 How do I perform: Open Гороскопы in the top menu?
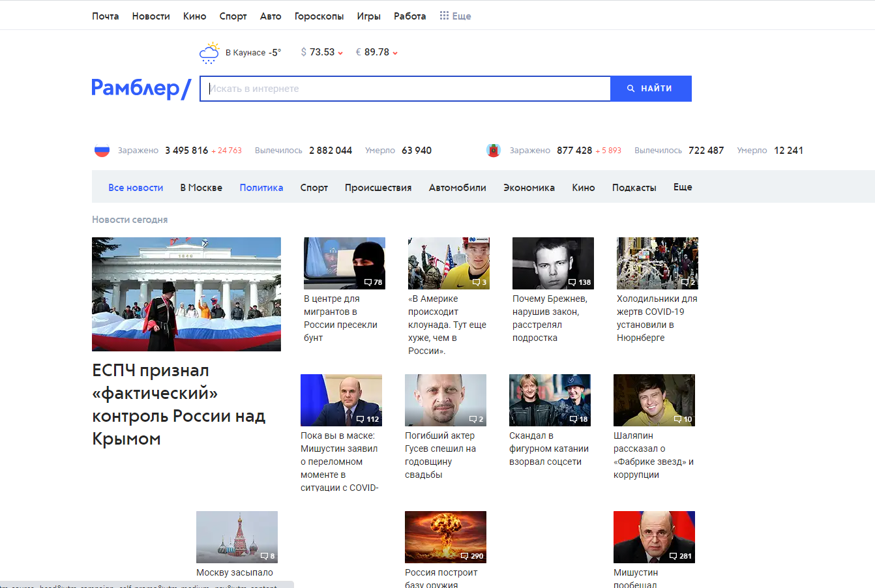319,16
